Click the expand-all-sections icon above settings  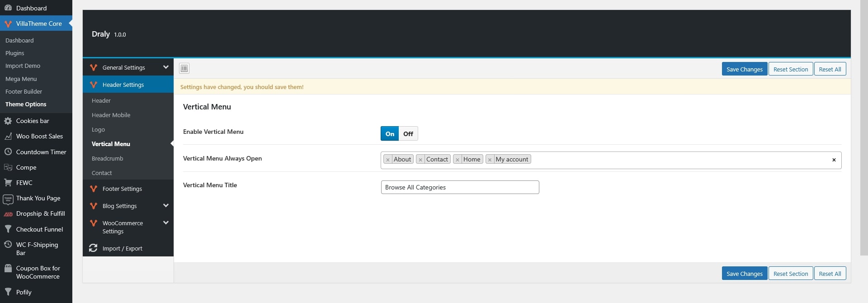184,68
